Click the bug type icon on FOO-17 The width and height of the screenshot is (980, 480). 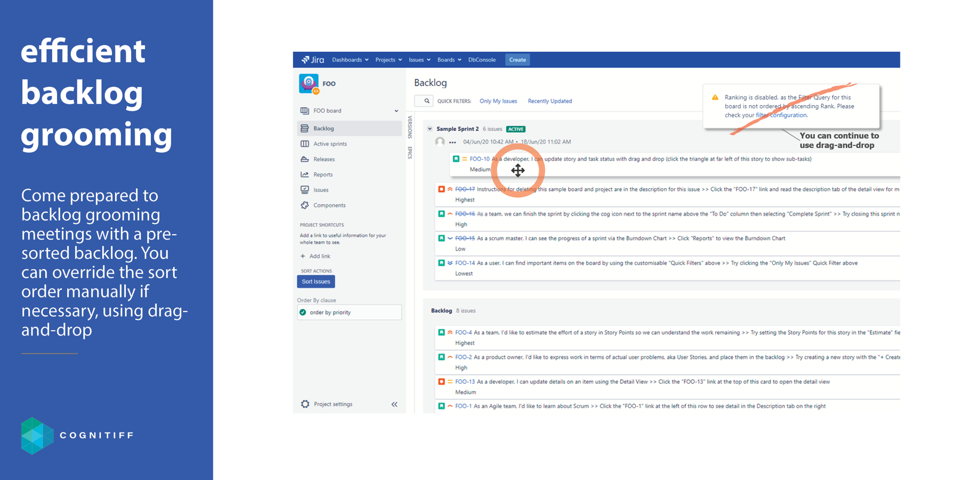[441, 189]
